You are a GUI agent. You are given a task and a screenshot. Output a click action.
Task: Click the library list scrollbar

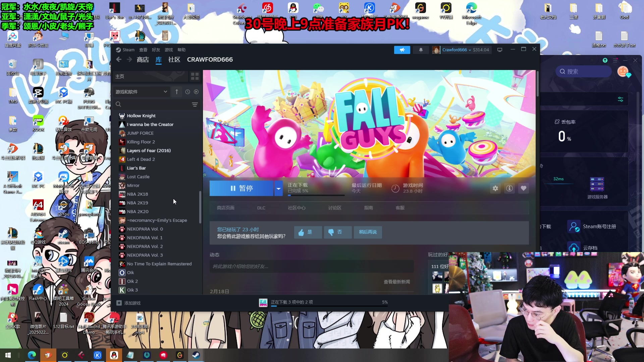[200, 207]
